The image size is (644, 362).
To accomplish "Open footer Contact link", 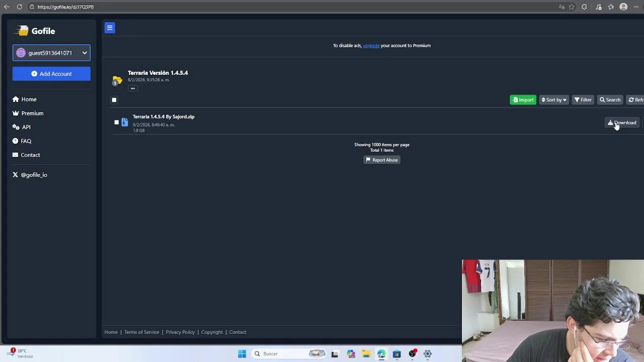I will point(237,332).
